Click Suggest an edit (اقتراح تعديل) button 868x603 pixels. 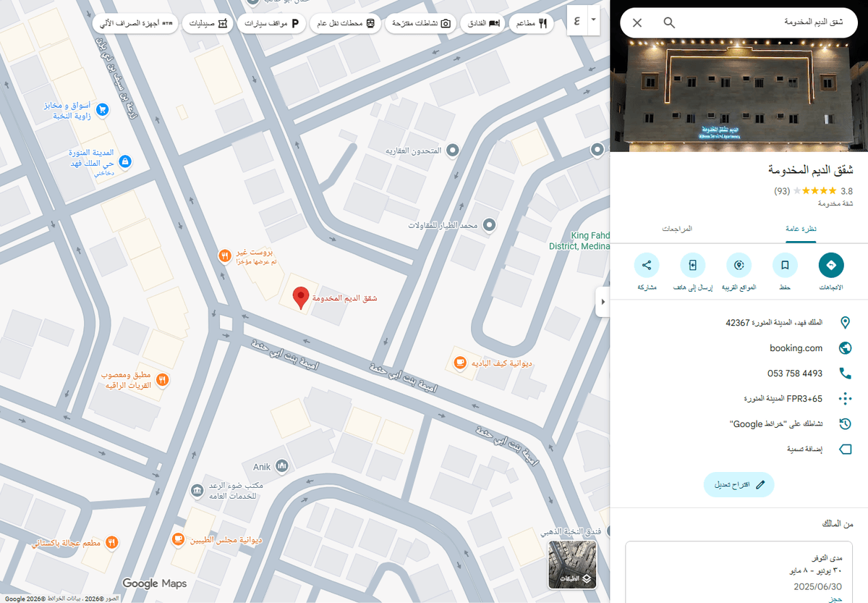(x=739, y=485)
